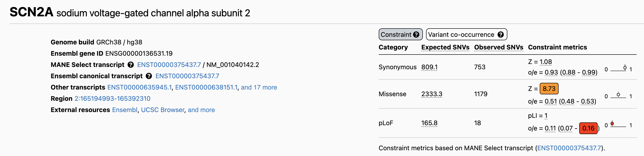Click help icon next to MANE Select transcript

pyautogui.click(x=130, y=65)
